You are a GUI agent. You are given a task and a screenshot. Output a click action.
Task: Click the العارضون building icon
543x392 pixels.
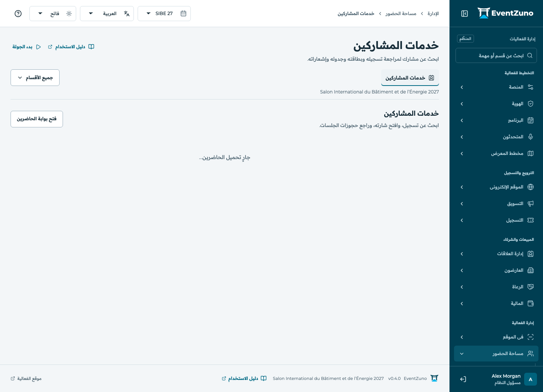click(531, 270)
